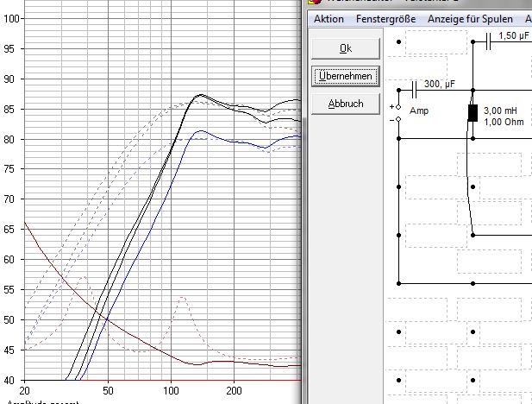Click the Amp negative terminal
Screen dimensions: 532x404
coord(397,119)
